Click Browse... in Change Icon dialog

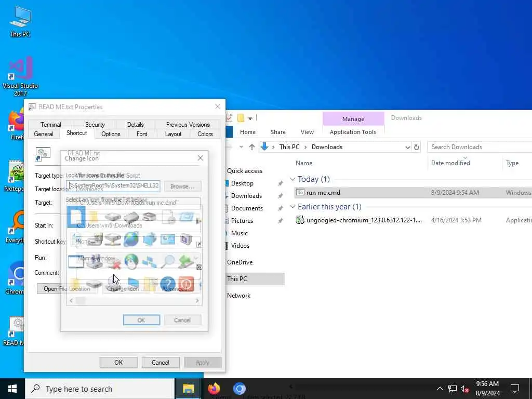[182, 187]
